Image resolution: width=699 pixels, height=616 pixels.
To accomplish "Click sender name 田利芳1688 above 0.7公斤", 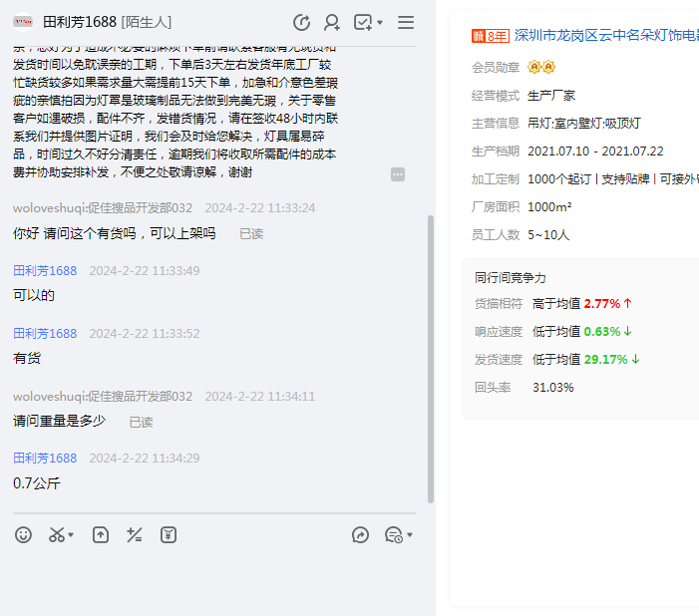I will 45,458.
